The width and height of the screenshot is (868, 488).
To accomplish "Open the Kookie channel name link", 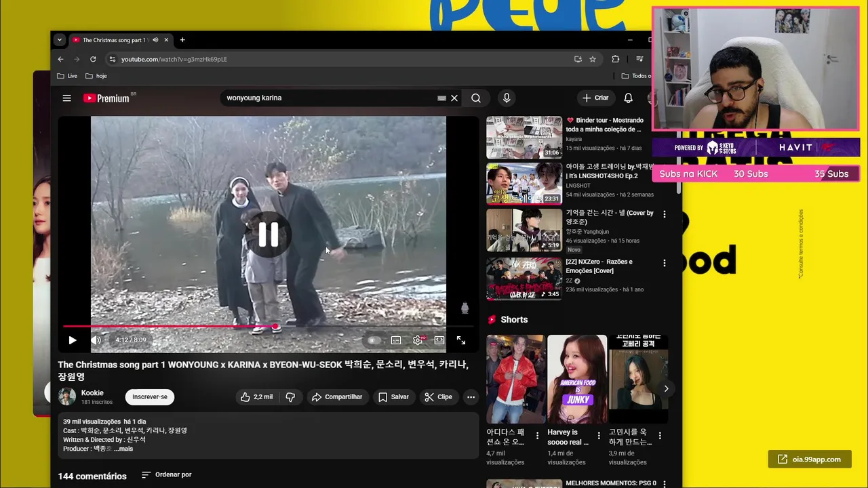I will 92,393.
